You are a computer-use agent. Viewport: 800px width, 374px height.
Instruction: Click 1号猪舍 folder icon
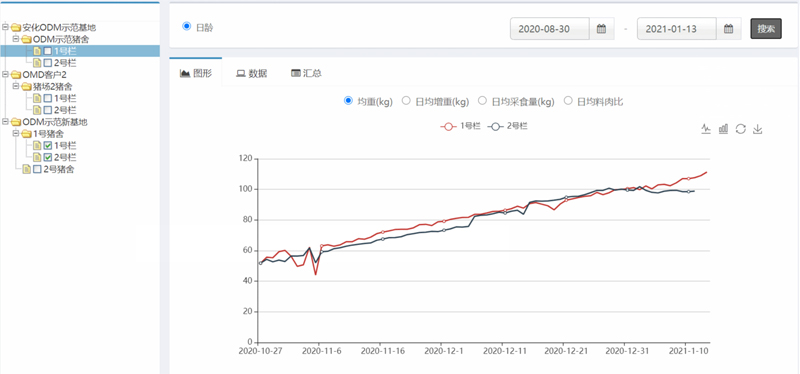pos(26,134)
